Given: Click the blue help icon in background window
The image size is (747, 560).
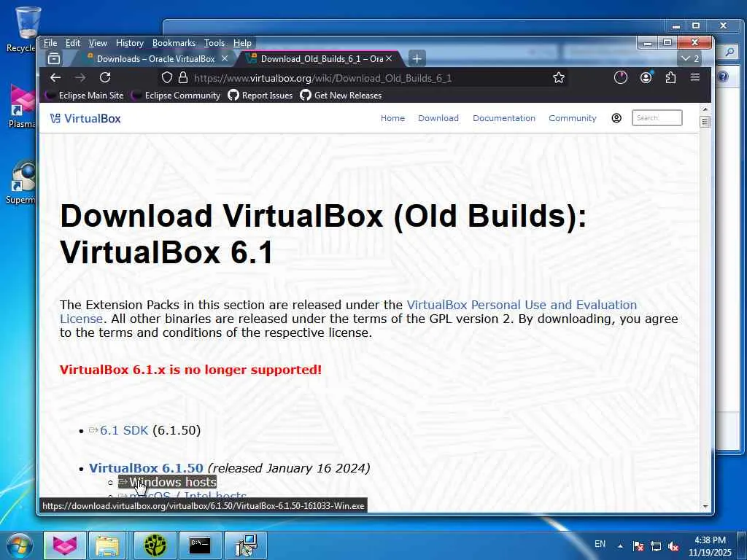Looking at the screenshot, I should coord(723,77).
